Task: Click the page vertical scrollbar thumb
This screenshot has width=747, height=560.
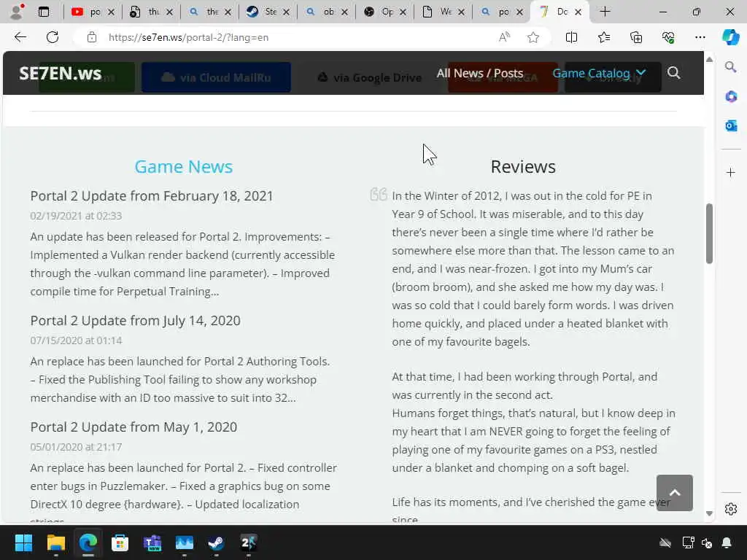Action: pos(709,233)
